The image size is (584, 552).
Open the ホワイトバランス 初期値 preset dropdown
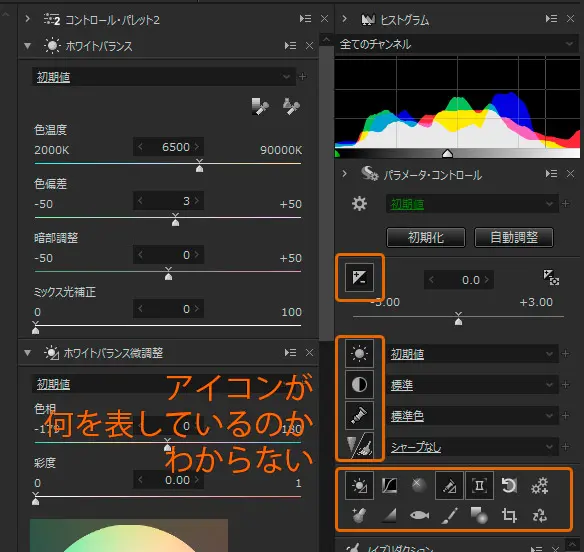coord(164,77)
